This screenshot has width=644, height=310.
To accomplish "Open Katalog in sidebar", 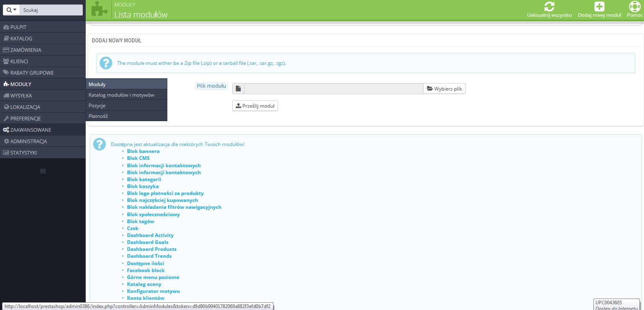I will (43, 38).
